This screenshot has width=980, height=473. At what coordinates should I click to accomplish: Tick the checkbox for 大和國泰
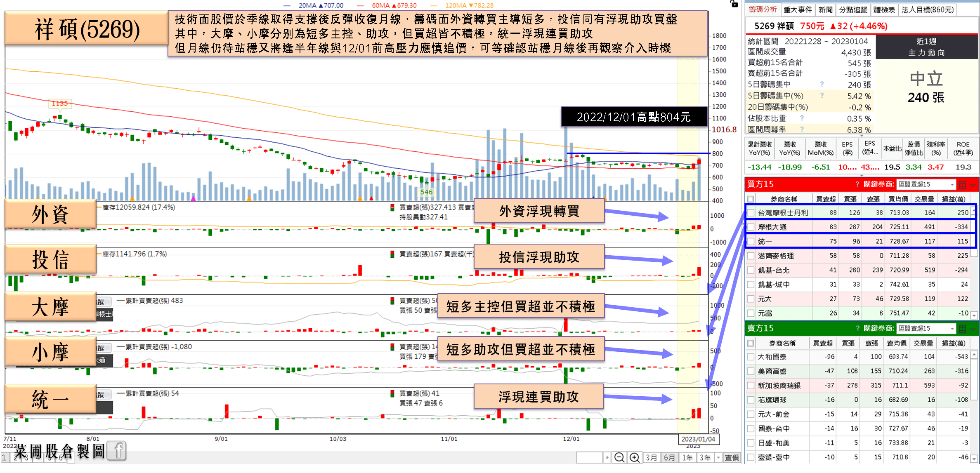751,357
